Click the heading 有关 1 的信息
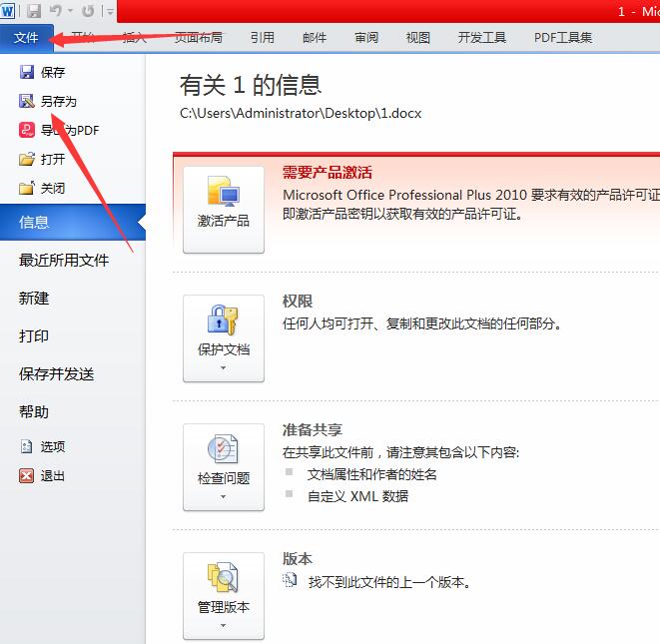The height and width of the screenshot is (644, 660). coord(251,85)
